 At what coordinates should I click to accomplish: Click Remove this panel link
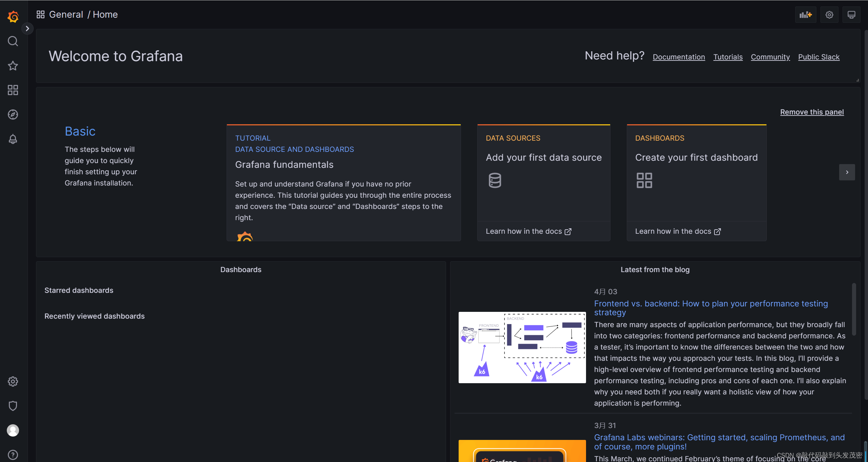click(812, 112)
